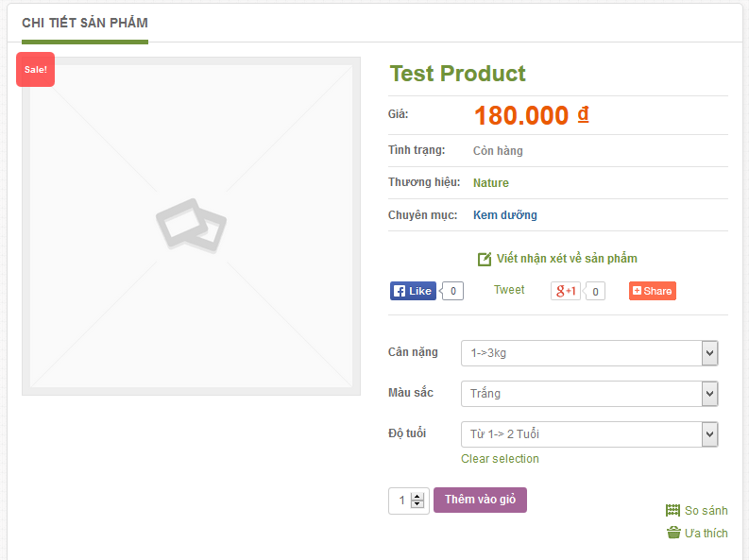Open the Kem dưỡng category link
The width and height of the screenshot is (749, 560).
[x=504, y=215]
